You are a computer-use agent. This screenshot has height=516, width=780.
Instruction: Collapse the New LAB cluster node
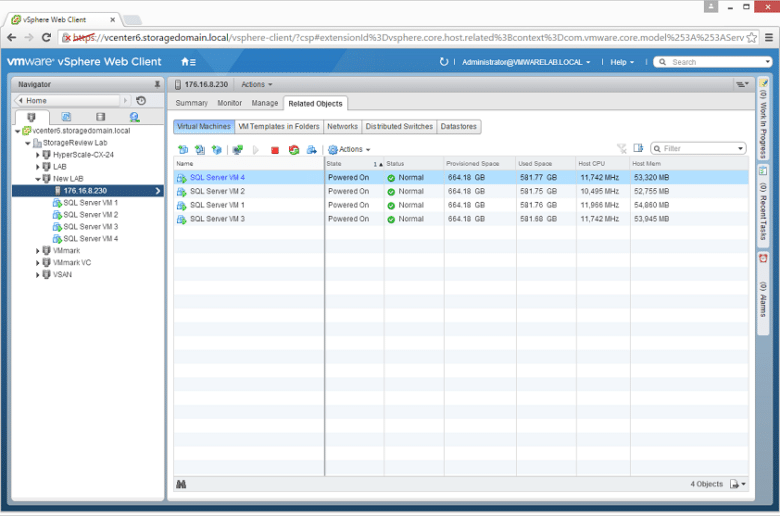click(37, 179)
